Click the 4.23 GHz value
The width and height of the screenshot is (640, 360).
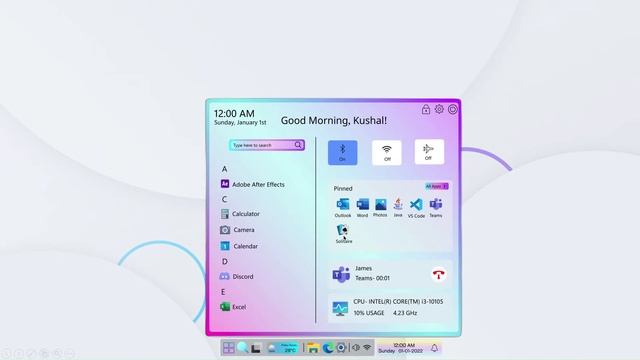[405, 313]
